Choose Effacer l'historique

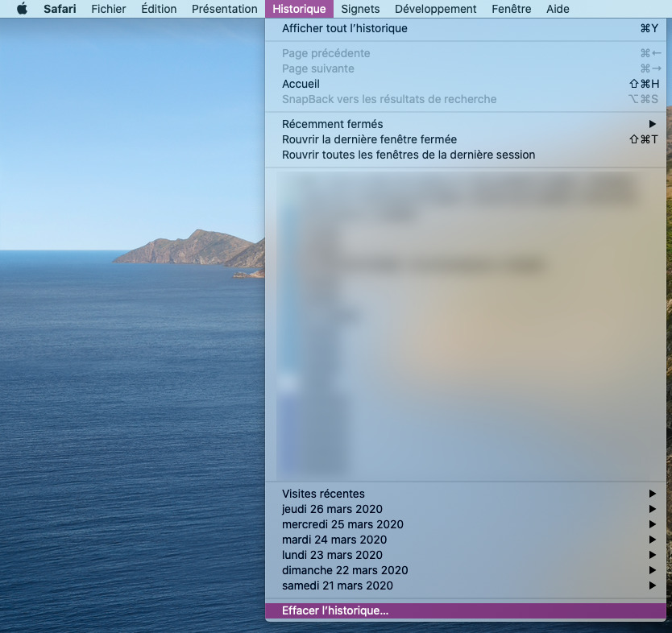(x=334, y=610)
